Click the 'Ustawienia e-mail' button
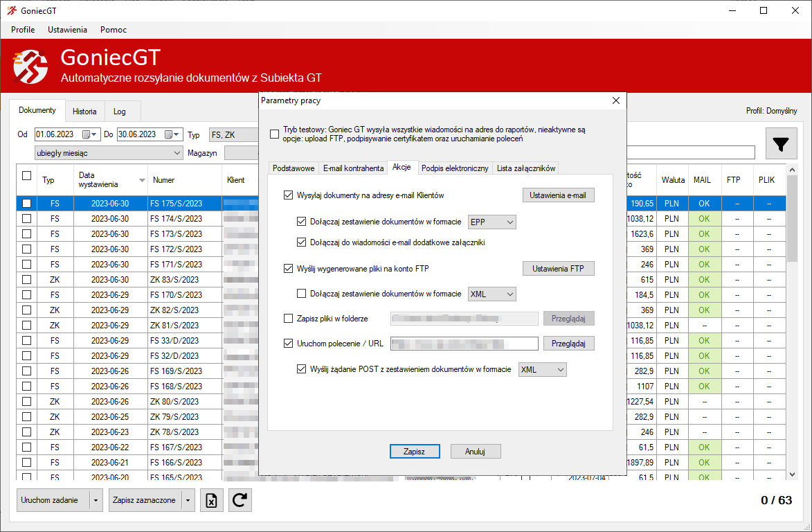The width and height of the screenshot is (812, 532). tap(558, 195)
